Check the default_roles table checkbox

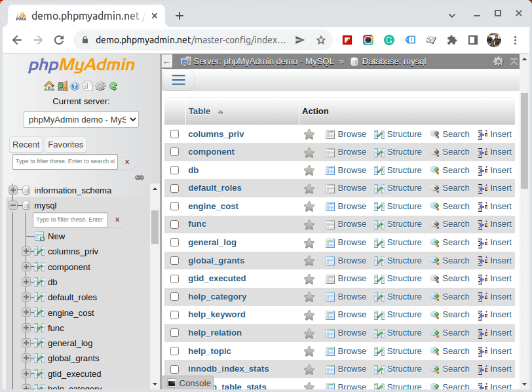click(x=175, y=188)
